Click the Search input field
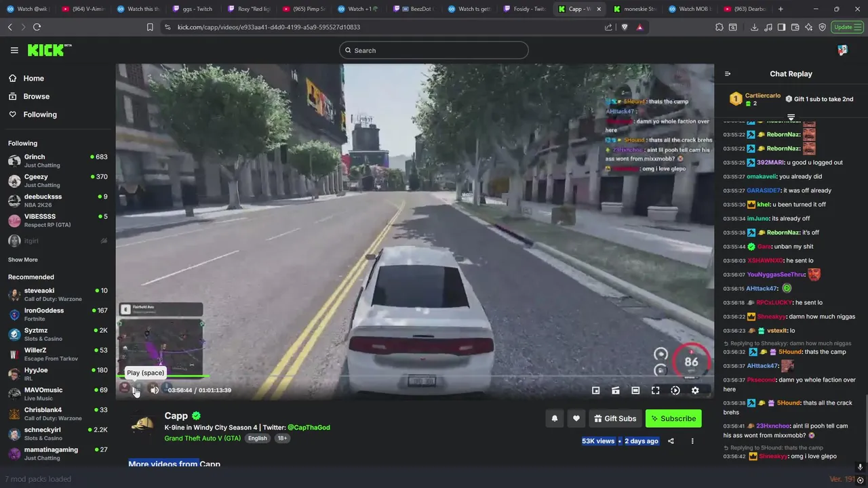 coord(434,50)
